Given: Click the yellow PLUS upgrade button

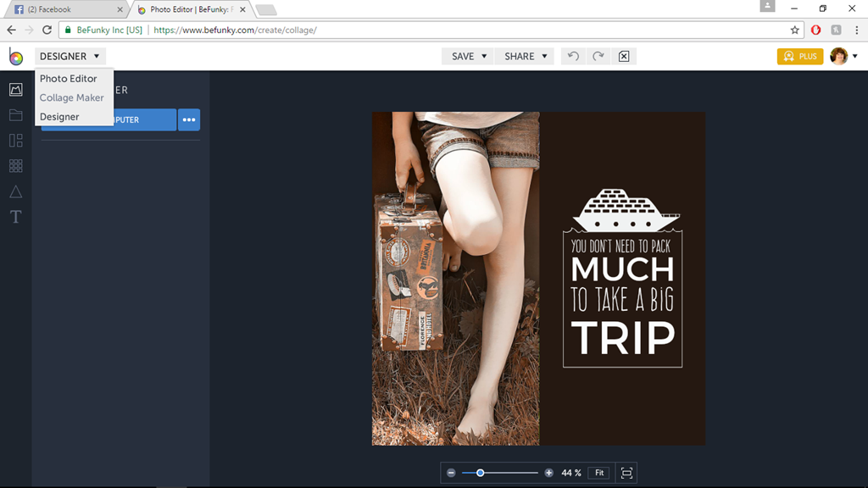Looking at the screenshot, I should (x=799, y=56).
